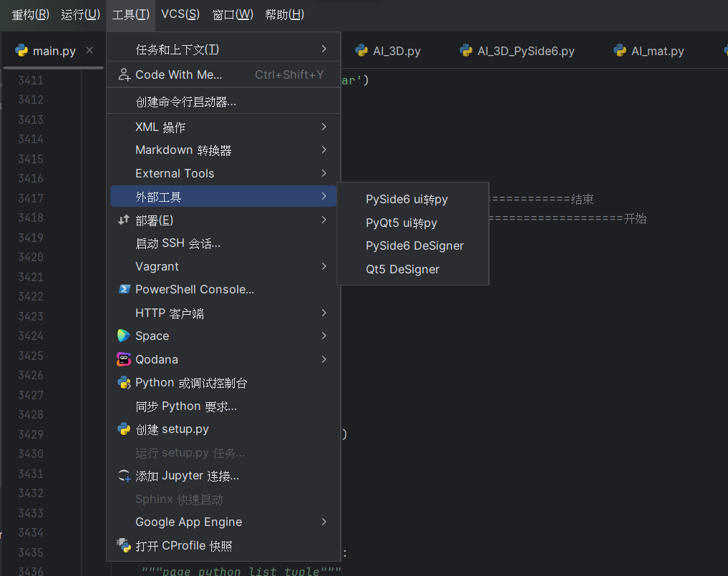The width and height of the screenshot is (728, 576).
Task: Expand the XML 操作 submenu arrow
Action: [324, 127]
